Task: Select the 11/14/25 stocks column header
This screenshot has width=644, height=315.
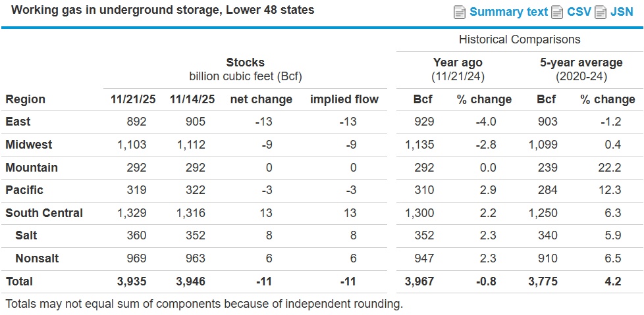Action: click(192, 99)
